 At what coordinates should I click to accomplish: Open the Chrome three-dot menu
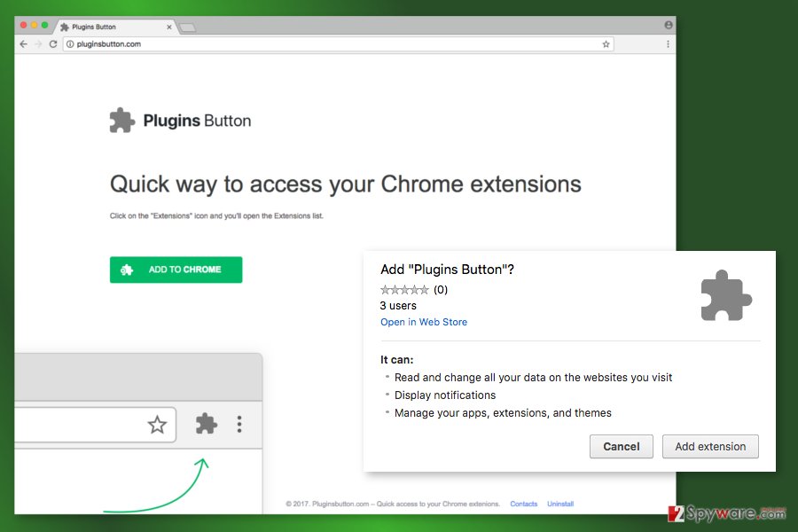(668, 44)
